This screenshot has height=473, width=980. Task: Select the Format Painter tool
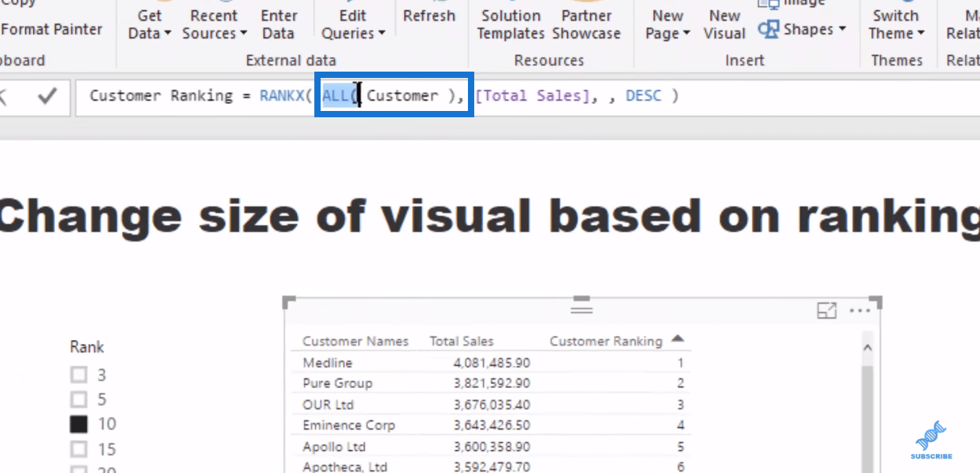pyautogui.click(x=51, y=29)
